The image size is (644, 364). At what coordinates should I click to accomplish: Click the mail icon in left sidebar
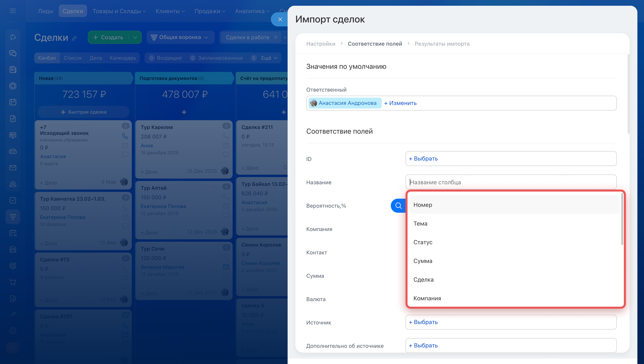click(x=13, y=168)
